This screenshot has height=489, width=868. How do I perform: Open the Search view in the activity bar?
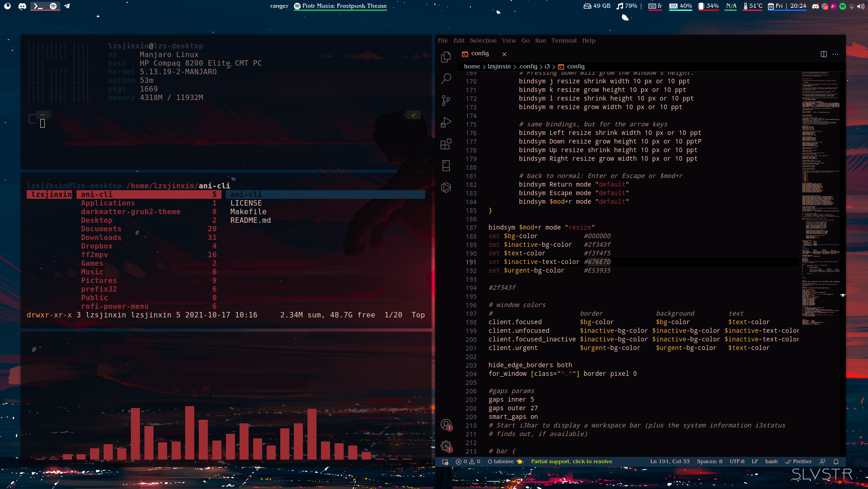tap(446, 78)
